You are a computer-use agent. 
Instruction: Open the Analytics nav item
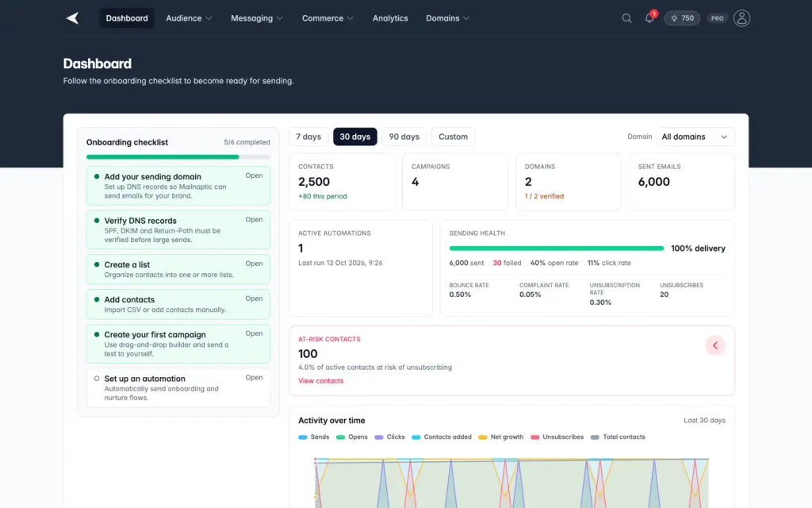click(390, 18)
